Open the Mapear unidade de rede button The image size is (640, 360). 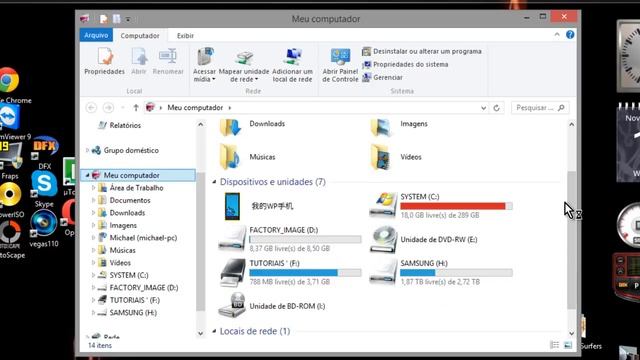point(244,65)
